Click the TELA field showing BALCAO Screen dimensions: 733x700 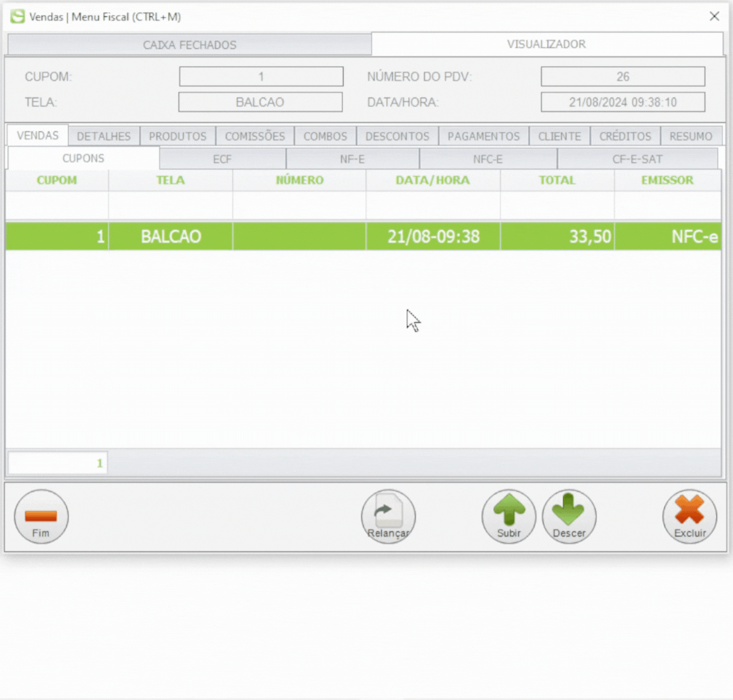260,102
